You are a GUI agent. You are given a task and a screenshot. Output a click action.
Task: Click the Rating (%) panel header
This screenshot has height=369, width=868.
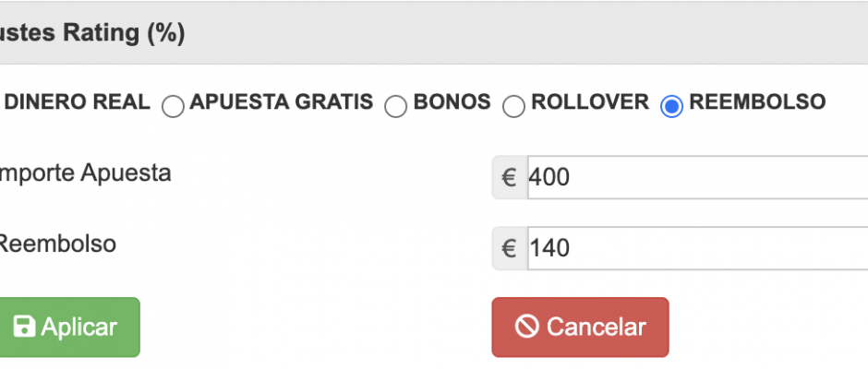tap(92, 33)
